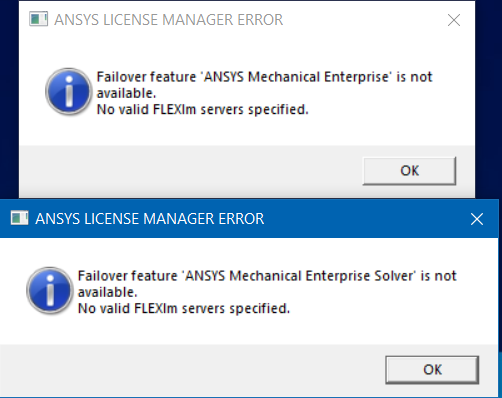Select the 'ANSYS Mechanical Enterprise' is not message line
The height and width of the screenshot is (398, 502).
point(264,77)
